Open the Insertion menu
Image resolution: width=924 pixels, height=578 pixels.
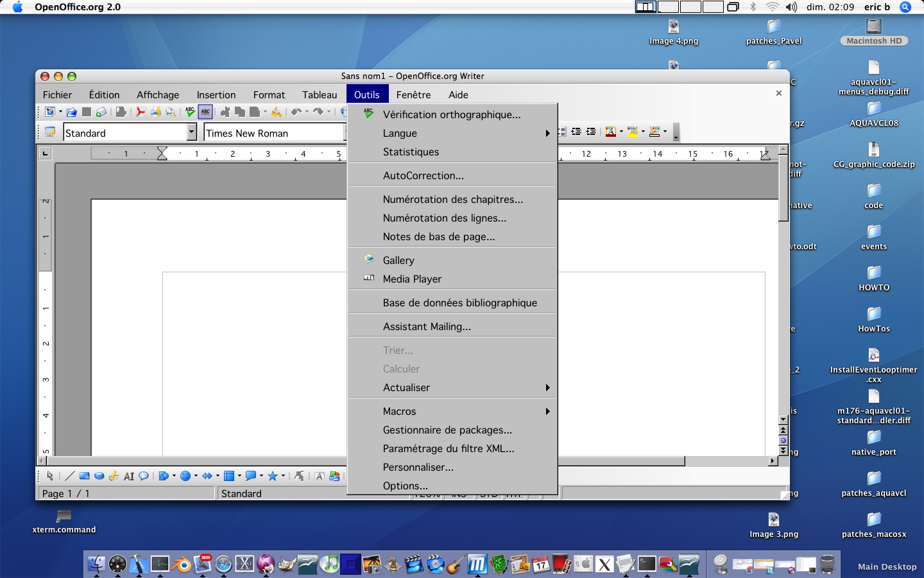tap(216, 94)
